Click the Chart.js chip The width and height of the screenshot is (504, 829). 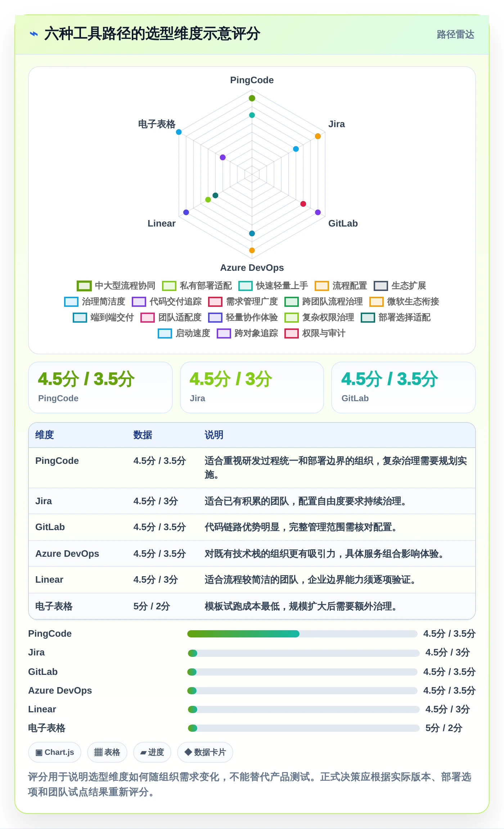tap(55, 752)
